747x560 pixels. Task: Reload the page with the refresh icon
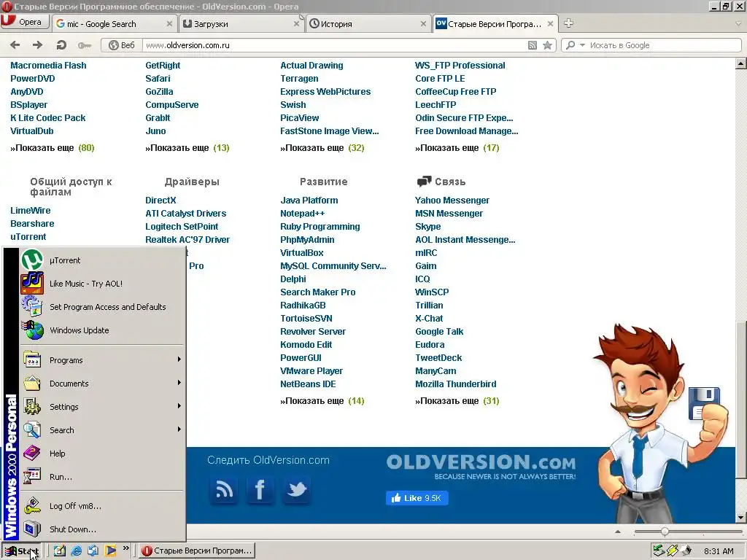click(61, 45)
